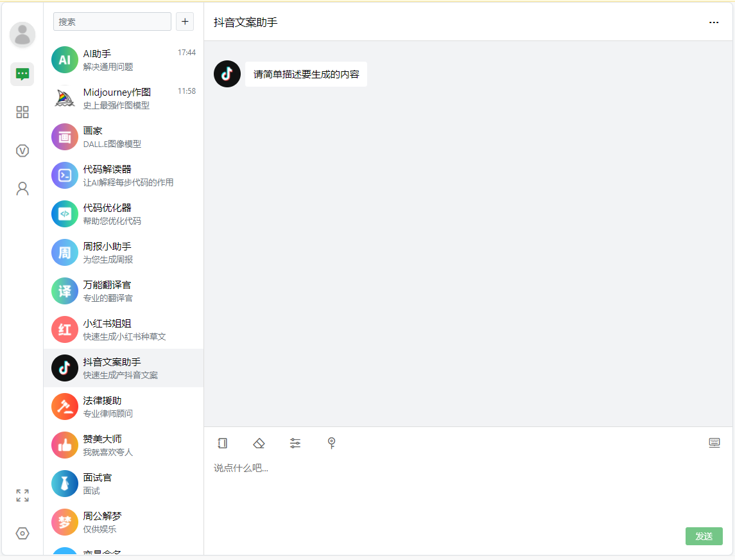Image resolution: width=735 pixels, height=560 pixels.
Task: Click the V membership icon in sidebar
Action: 22,150
